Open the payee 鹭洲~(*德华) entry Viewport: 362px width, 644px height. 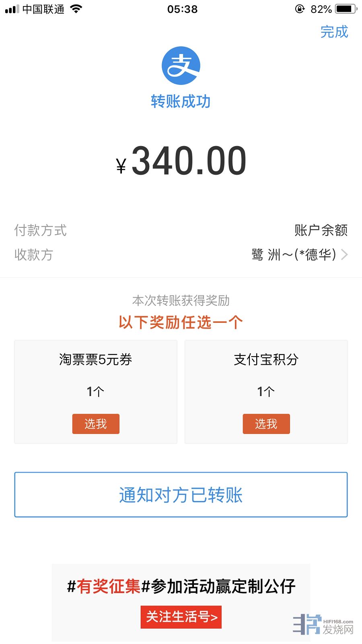pos(294,254)
